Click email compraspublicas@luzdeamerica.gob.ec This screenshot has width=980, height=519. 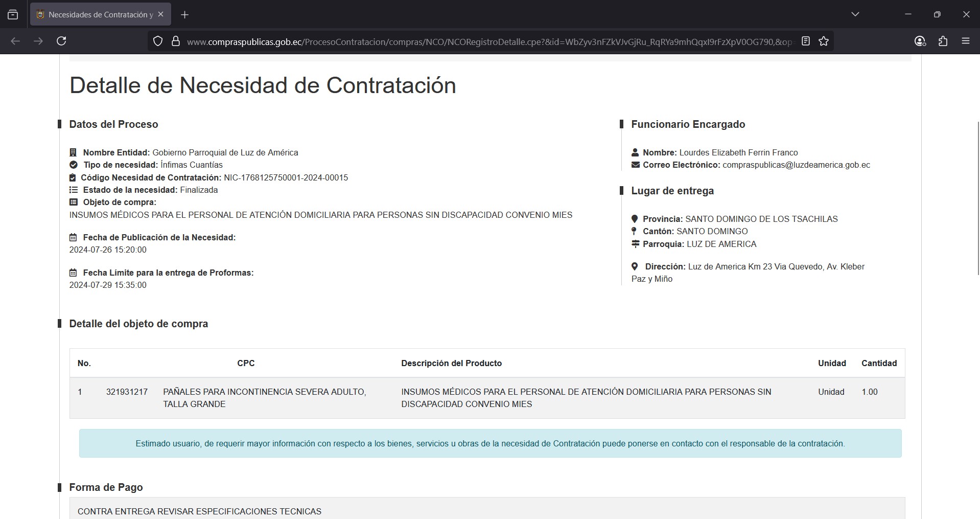(796, 165)
